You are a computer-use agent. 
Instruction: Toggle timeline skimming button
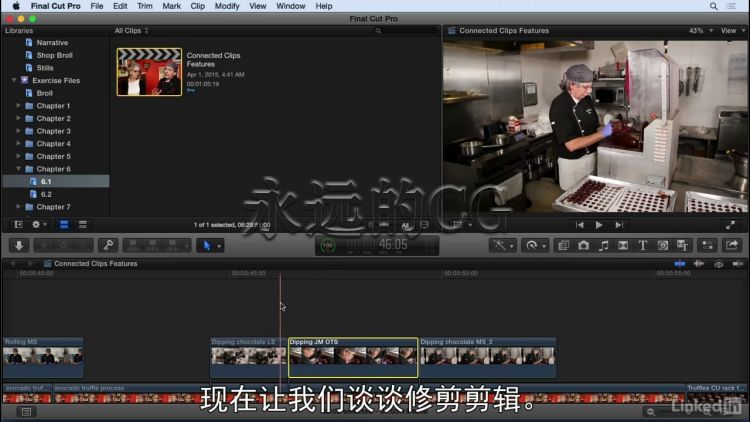679,264
